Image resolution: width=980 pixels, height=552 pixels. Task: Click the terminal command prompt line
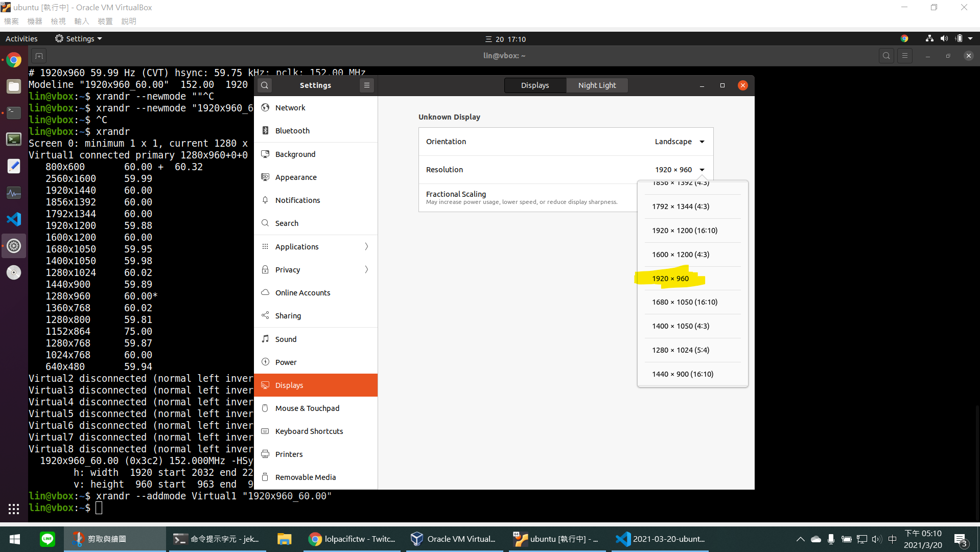click(x=65, y=508)
